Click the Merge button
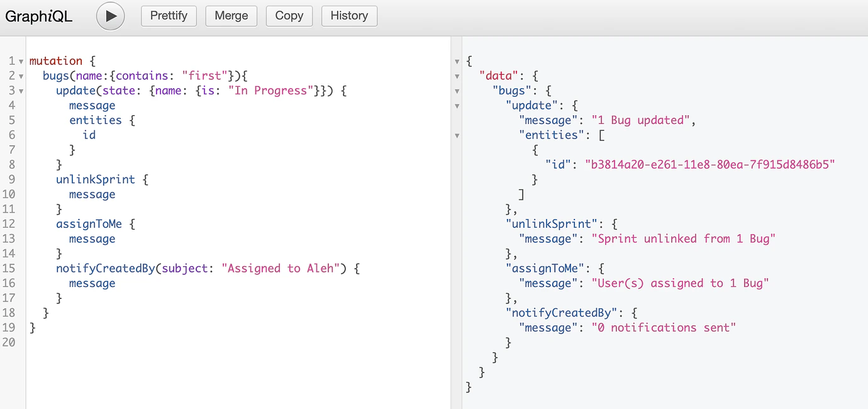 [231, 16]
